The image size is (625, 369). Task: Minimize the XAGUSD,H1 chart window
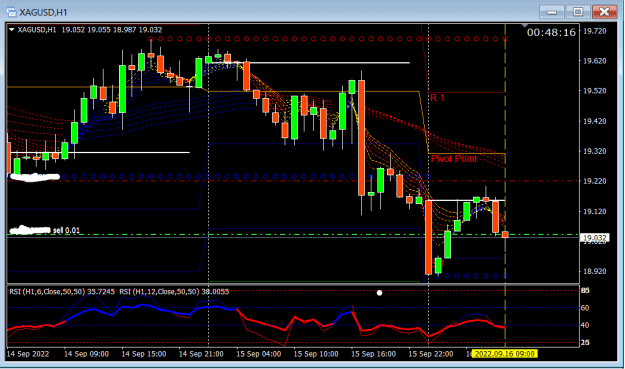pos(552,12)
